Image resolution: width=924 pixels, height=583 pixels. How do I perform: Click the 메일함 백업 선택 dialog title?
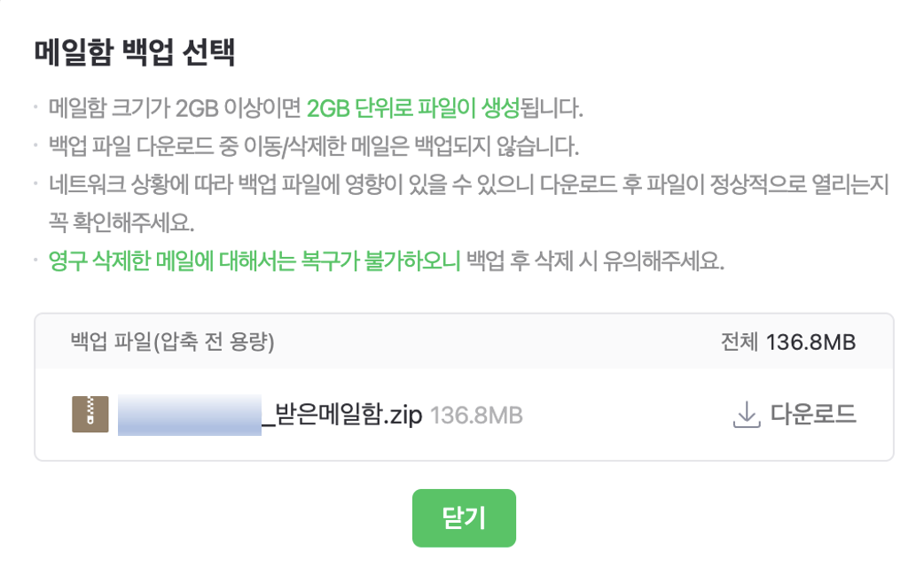[135, 52]
